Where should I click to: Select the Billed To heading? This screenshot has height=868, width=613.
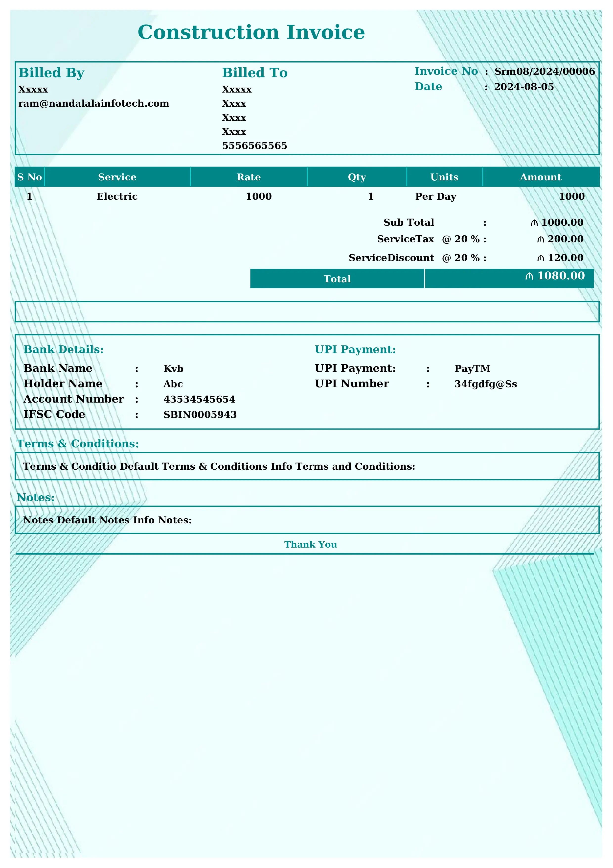tap(254, 72)
